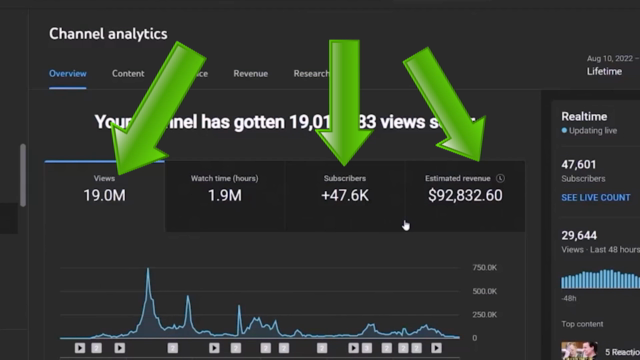The height and width of the screenshot is (360, 640).
Task: Select the Estimated revenue metric card
Action: coord(465,196)
